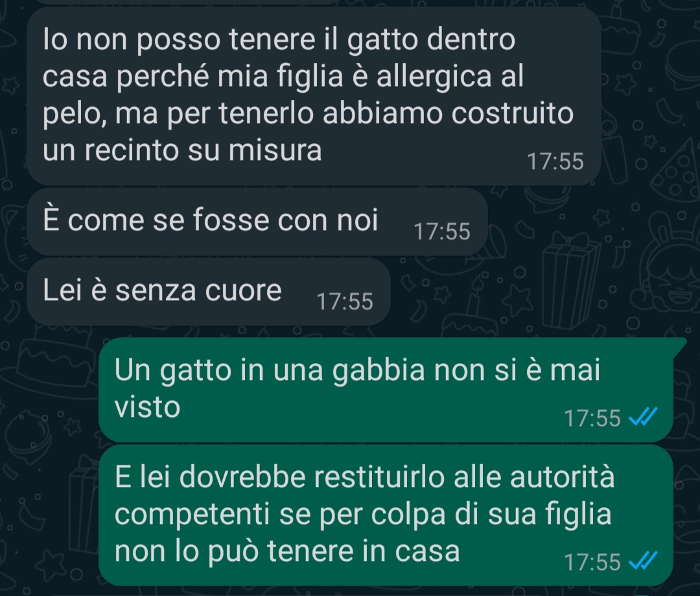Tap the 17:55 timestamp beside 'È come se fosse con noi'
The height and width of the screenshot is (596, 700).
(442, 232)
